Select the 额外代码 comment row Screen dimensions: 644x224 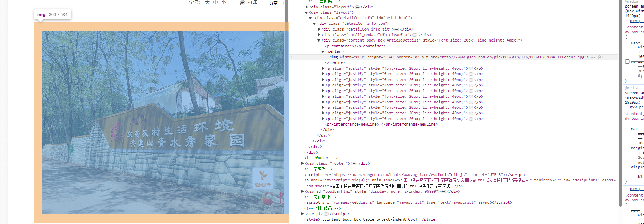point(323,209)
